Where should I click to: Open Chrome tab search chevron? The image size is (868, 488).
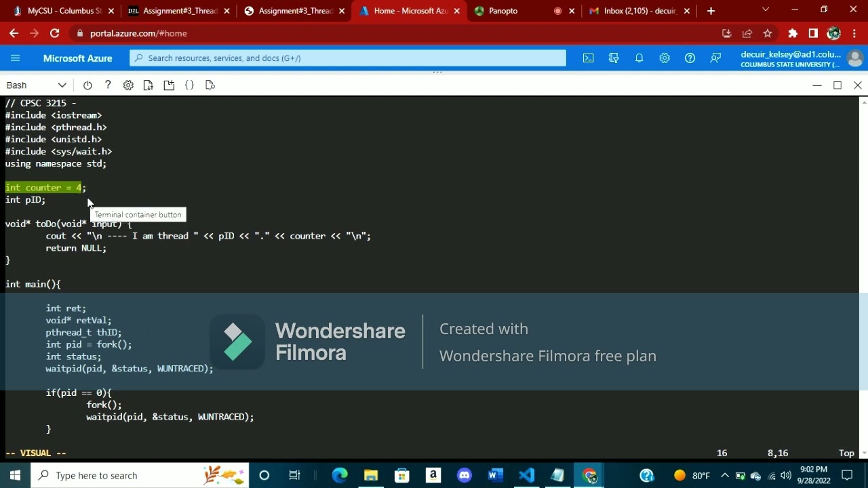(x=766, y=10)
